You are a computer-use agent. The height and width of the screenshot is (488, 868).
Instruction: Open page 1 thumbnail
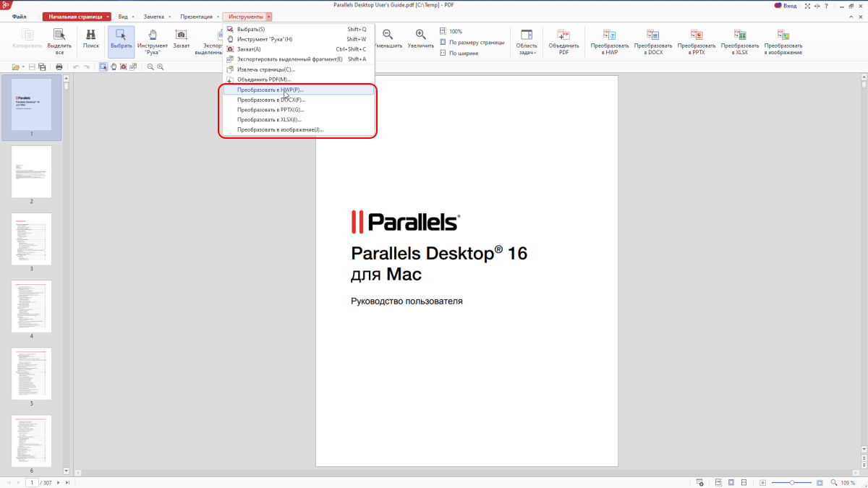coord(31,105)
